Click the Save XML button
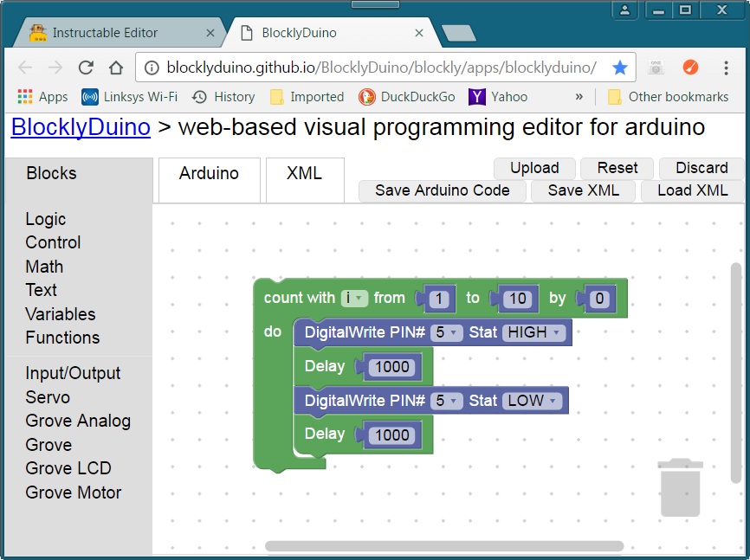The height and width of the screenshot is (560, 750). [584, 190]
